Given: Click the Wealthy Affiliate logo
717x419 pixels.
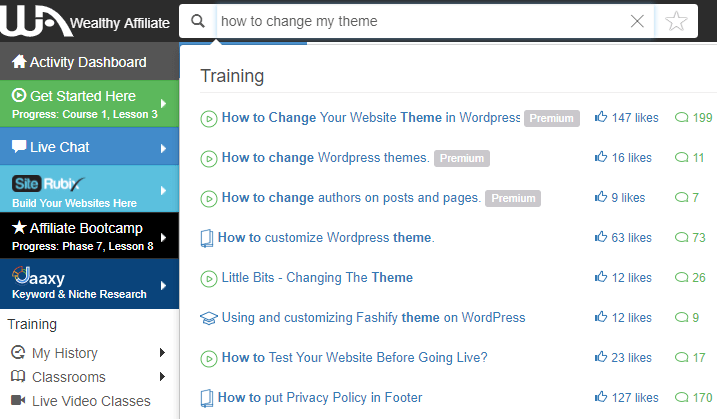Looking at the screenshot, I should click(85, 21).
